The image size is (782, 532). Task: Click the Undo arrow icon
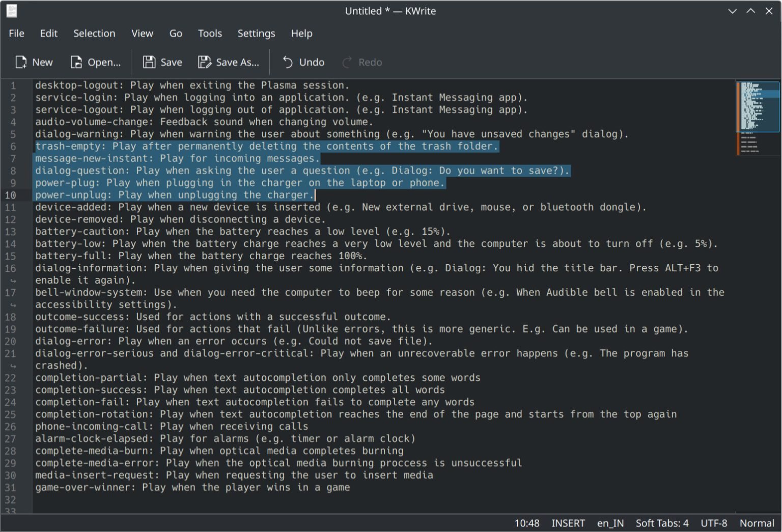(288, 62)
